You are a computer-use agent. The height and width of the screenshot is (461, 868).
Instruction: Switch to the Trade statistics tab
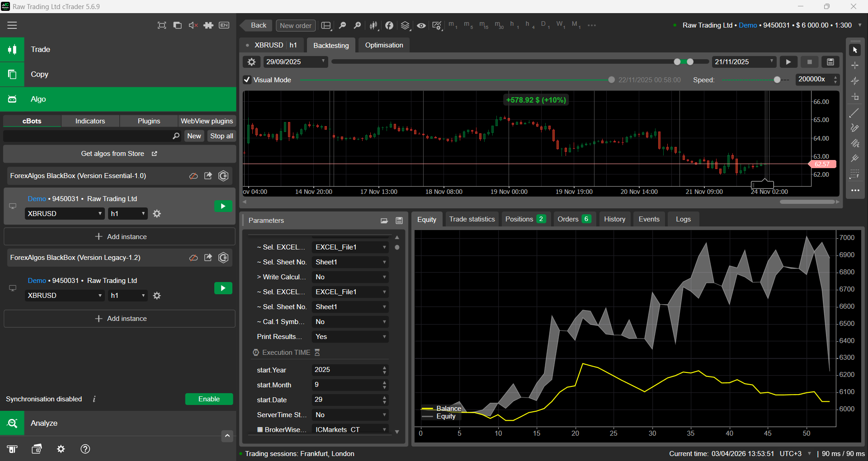[472, 219]
